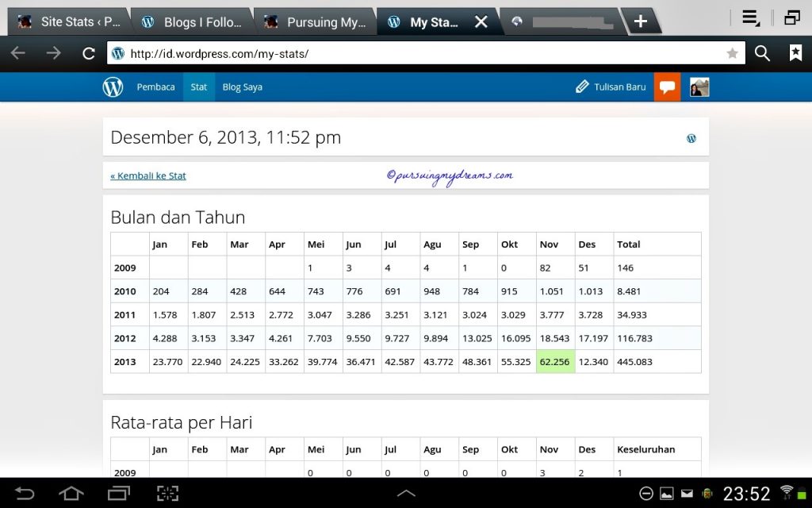Bookmark the page with the star icon
Screen dimensions: 812x508
732,53
